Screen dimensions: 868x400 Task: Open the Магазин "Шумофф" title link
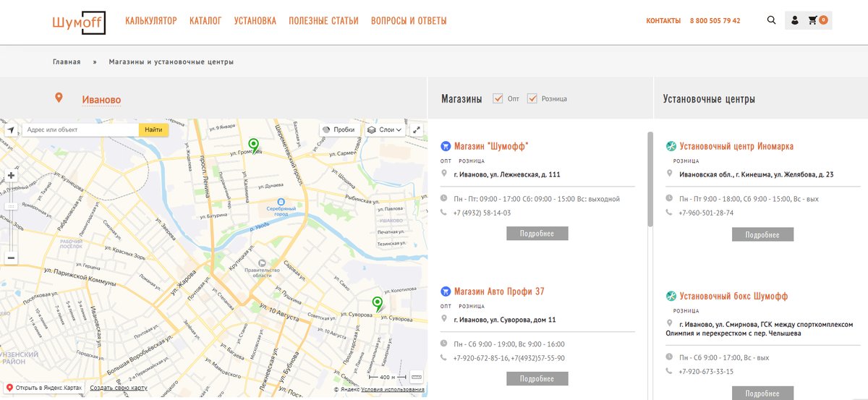[491, 146]
